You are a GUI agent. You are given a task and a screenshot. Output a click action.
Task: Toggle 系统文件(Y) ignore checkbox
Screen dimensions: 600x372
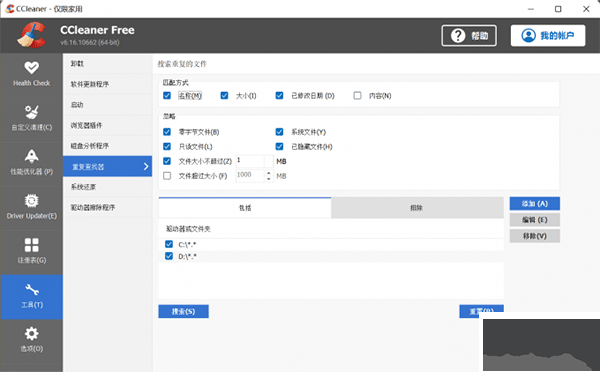coord(279,132)
